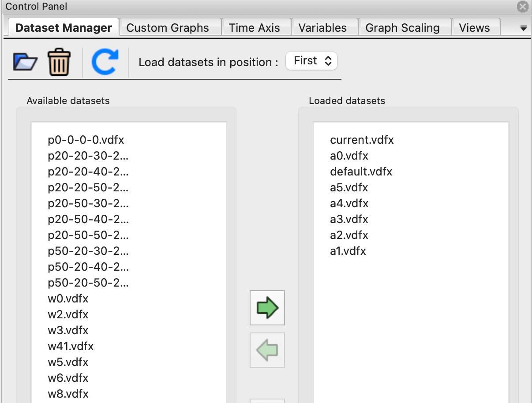Select current.vdfx in Loaded datasets
Image resolution: width=532 pixels, height=403 pixels.
[362, 140]
